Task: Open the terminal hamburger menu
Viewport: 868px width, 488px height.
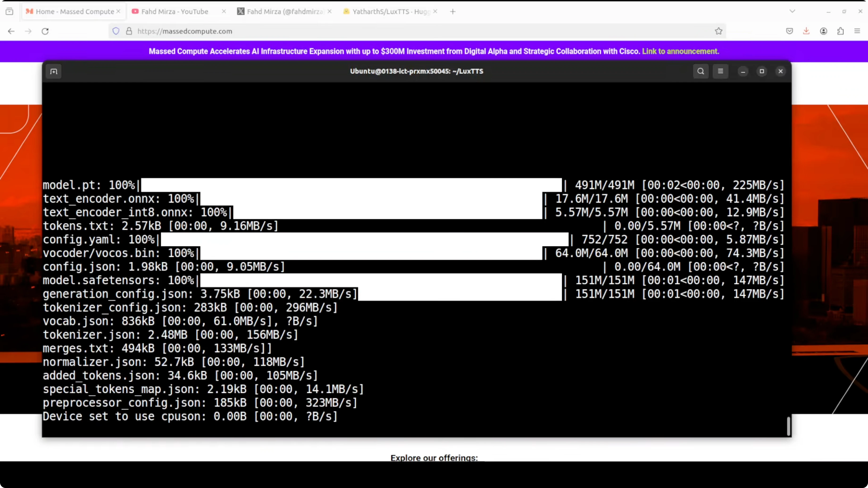Action: pos(720,71)
